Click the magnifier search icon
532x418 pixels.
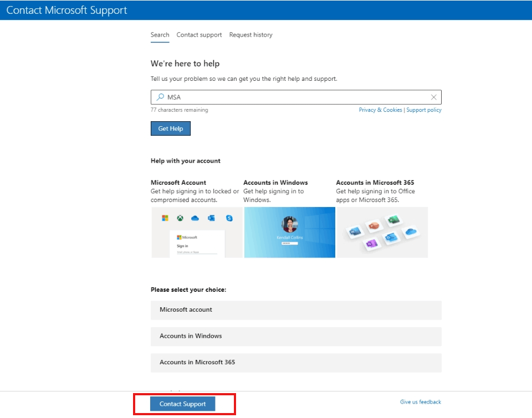(160, 97)
